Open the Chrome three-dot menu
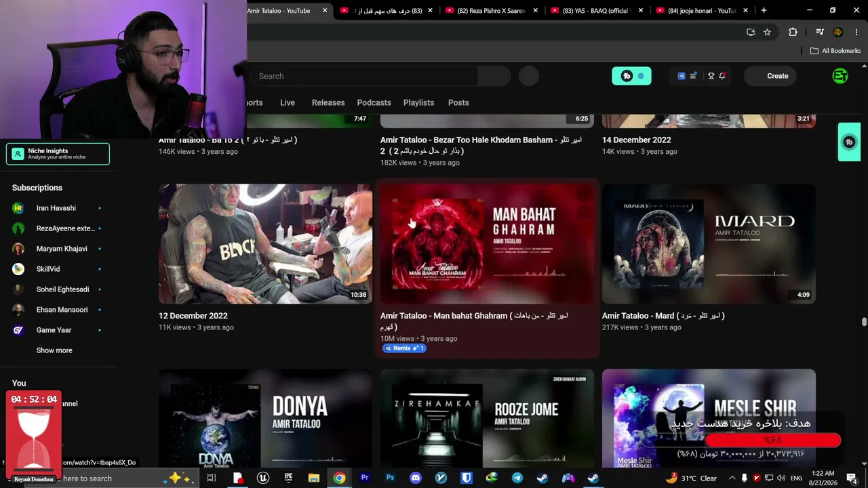 click(856, 32)
